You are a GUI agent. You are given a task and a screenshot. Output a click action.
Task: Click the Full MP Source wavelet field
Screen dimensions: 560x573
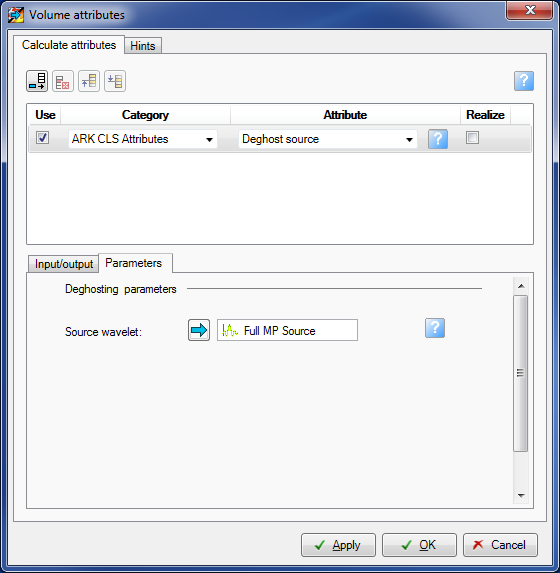click(287, 330)
